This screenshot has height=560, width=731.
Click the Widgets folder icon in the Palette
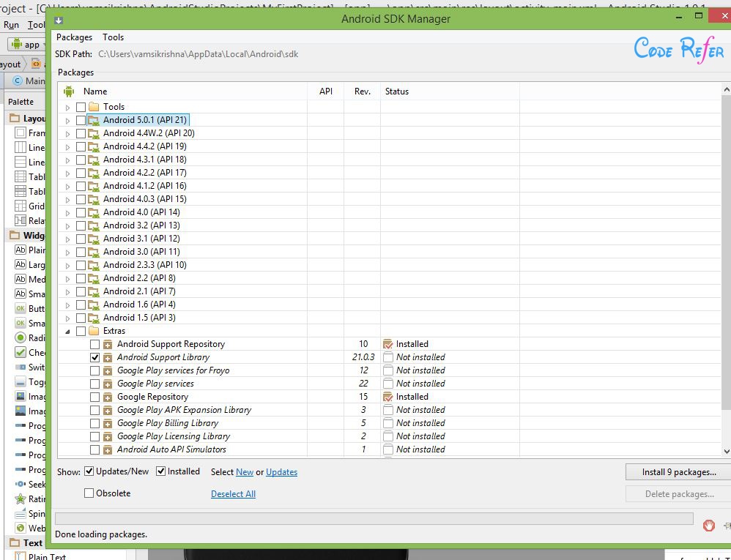(15, 235)
